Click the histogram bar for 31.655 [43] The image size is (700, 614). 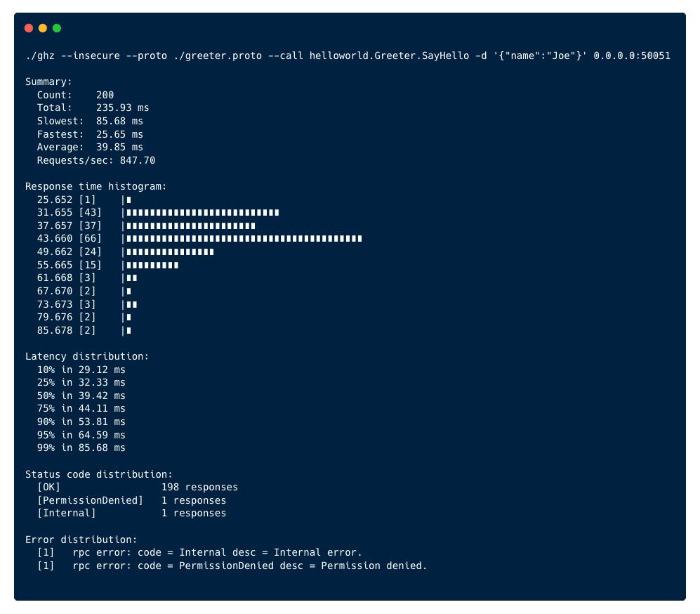pyautogui.click(x=202, y=212)
